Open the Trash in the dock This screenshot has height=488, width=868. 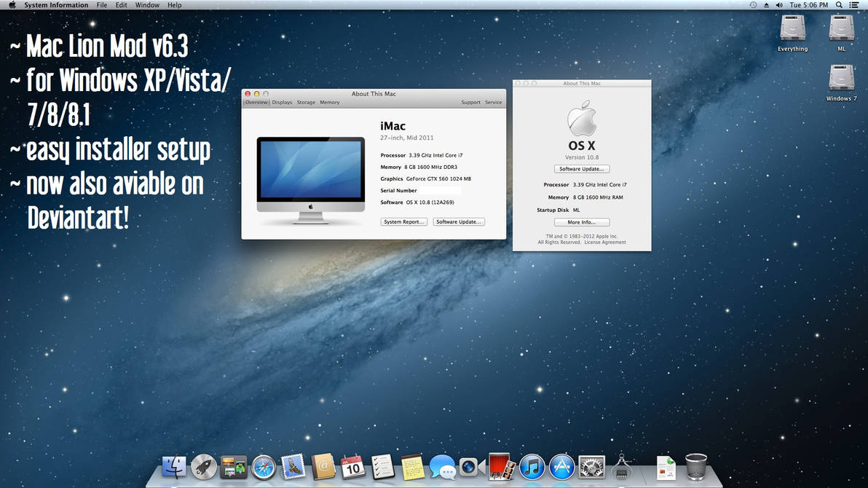point(696,467)
